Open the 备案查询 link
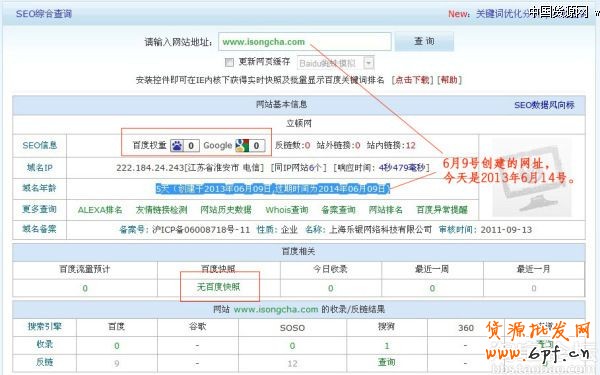 click(x=338, y=210)
